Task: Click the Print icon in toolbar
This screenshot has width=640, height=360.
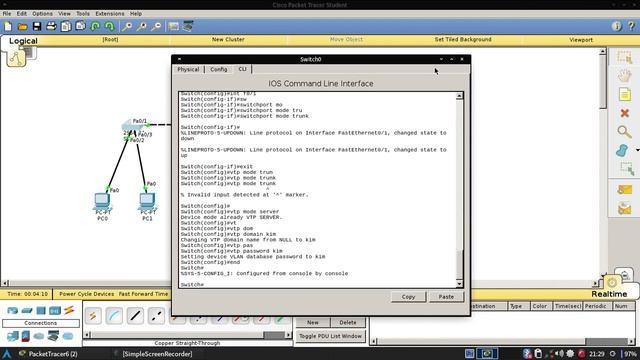Action: coord(51,27)
